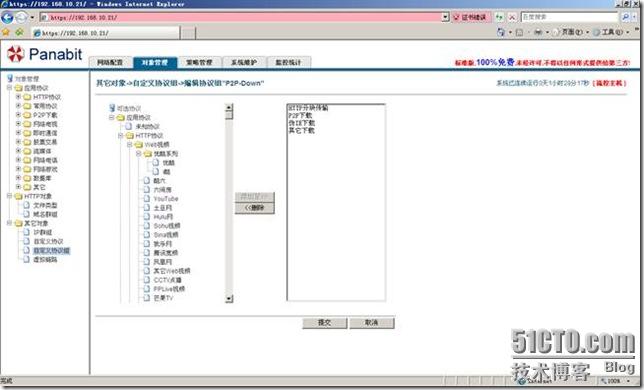Expand the 流媒体 folder in sidebar

click(18, 151)
